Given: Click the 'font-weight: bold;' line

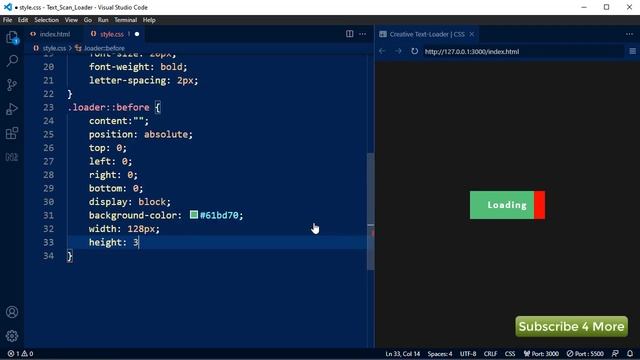Looking at the screenshot, I should coord(138,67).
